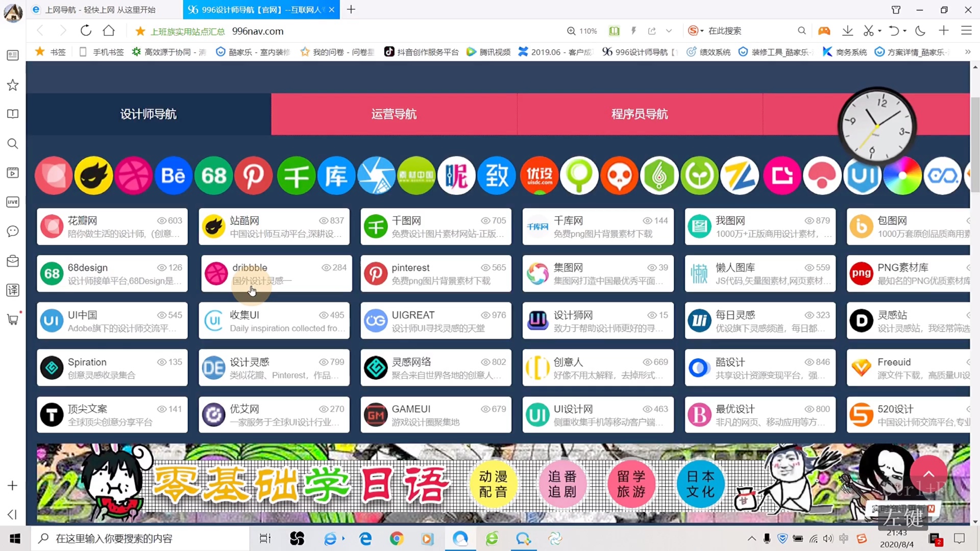
Task: Click the browser home icon
Action: point(109,31)
